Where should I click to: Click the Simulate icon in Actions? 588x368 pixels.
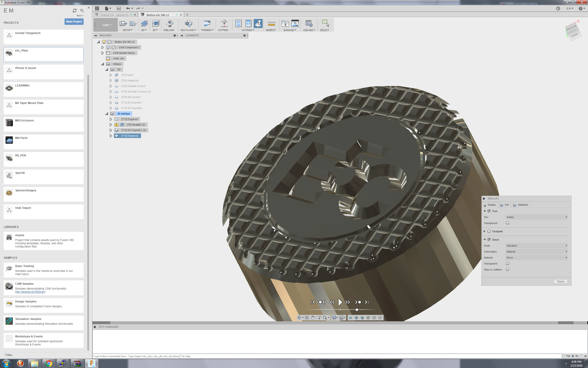tap(258, 24)
